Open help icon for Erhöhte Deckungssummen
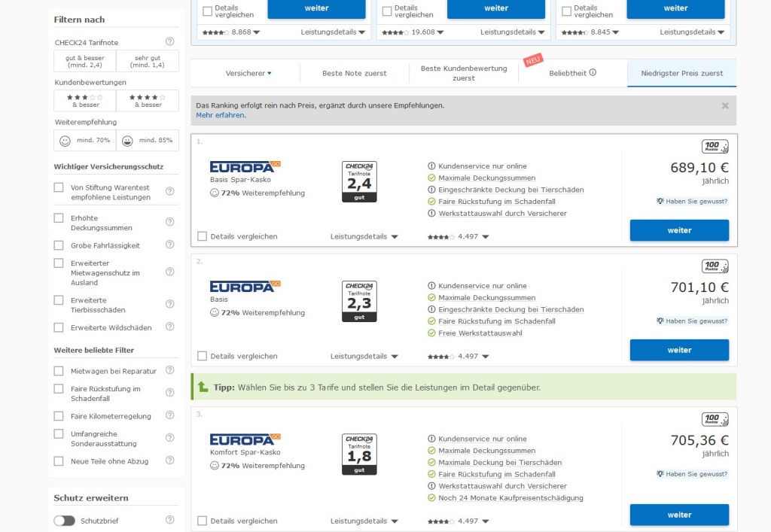This screenshot has width=771, height=532. point(169,221)
